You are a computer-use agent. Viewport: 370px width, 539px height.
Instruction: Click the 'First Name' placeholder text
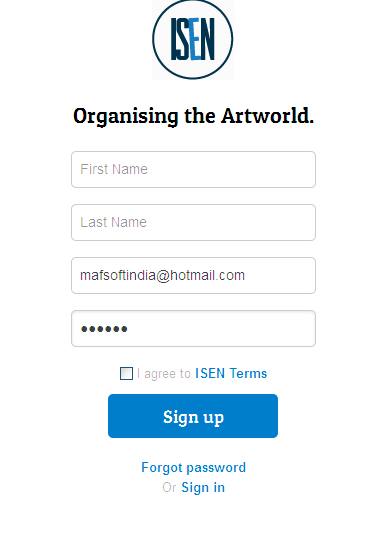pyautogui.click(x=114, y=169)
